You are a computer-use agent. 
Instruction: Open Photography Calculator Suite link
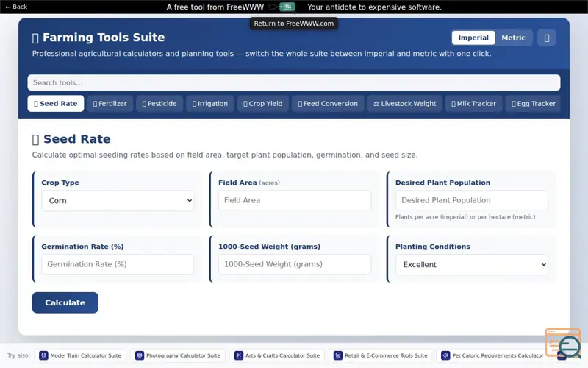pos(178,355)
